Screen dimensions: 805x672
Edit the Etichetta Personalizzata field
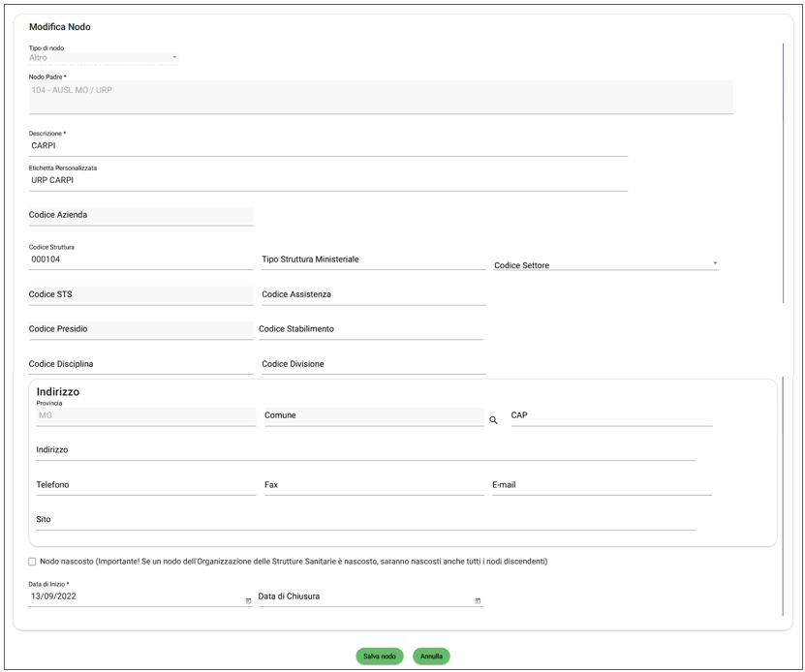click(x=327, y=180)
